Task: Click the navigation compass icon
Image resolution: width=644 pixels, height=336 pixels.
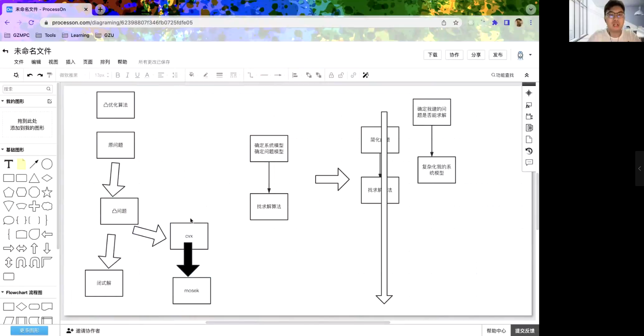Action: (x=529, y=93)
